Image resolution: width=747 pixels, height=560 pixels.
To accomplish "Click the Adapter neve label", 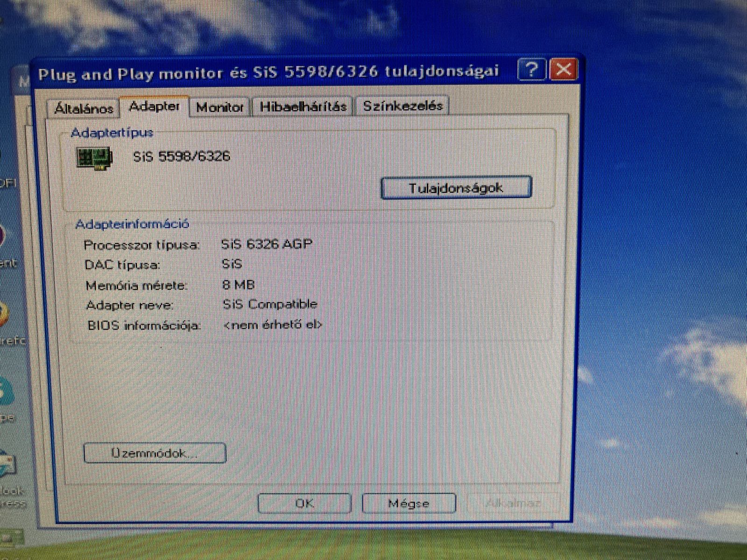I will point(130,305).
